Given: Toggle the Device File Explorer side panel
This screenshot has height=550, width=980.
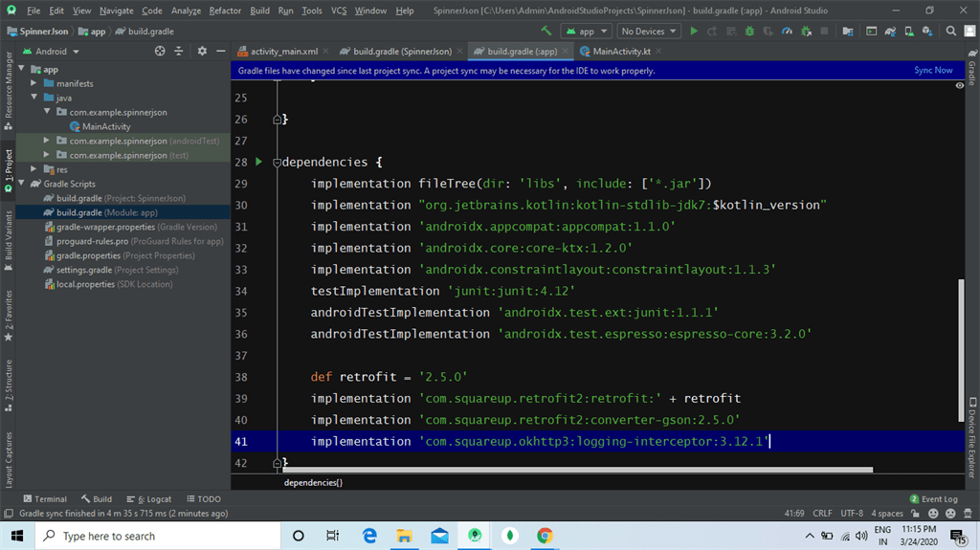Looking at the screenshot, I should click(x=972, y=437).
